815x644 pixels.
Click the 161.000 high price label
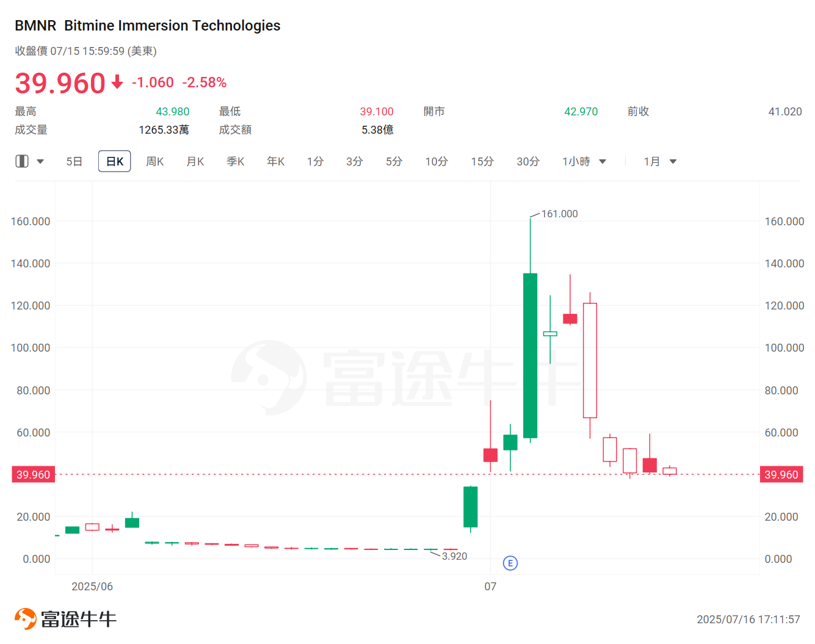pos(559,214)
